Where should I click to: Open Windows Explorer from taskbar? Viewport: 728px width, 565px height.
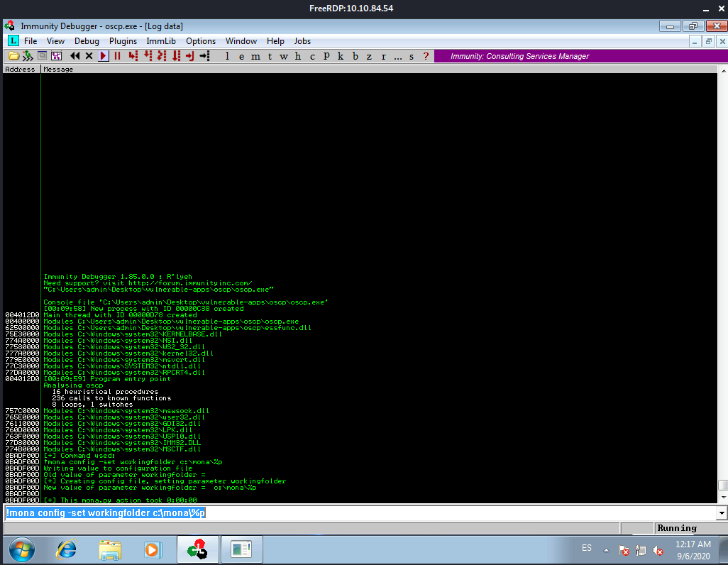click(109, 550)
